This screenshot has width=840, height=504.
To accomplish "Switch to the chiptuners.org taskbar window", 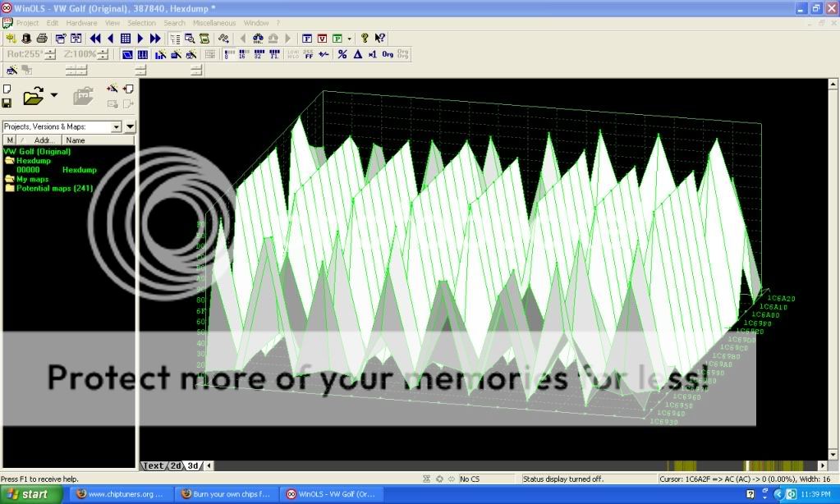I will (119, 494).
